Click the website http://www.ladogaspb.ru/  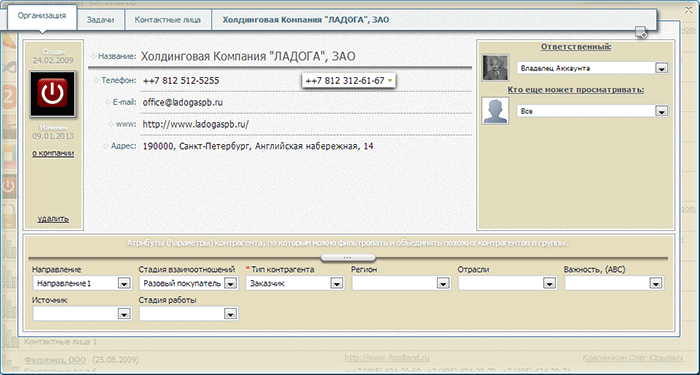click(x=196, y=124)
